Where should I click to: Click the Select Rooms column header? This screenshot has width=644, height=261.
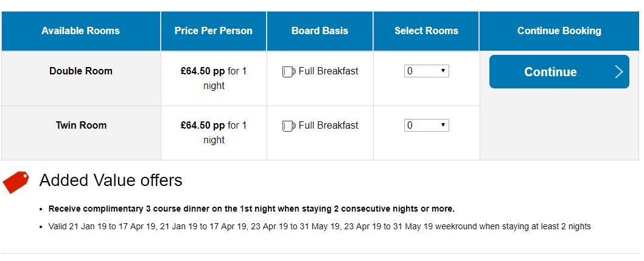coord(426,31)
